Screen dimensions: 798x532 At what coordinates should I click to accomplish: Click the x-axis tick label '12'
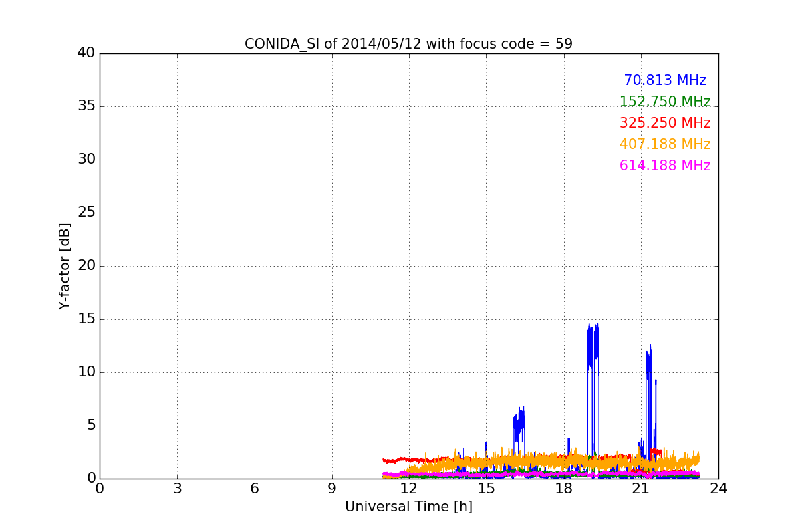tap(409, 489)
